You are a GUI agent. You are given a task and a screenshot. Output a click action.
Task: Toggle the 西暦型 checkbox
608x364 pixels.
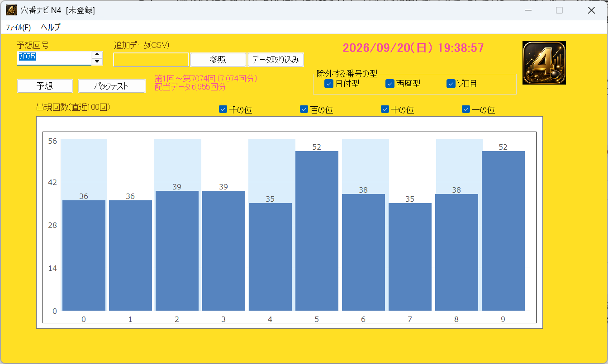point(390,84)
